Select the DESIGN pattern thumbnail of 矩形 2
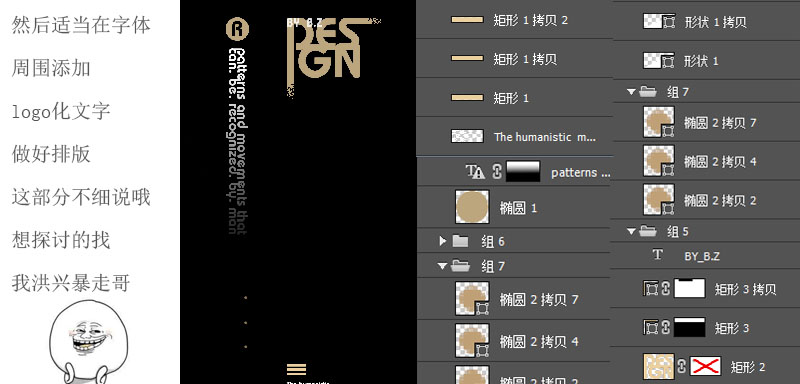This screenshot has width=800, height=384. 659,367
